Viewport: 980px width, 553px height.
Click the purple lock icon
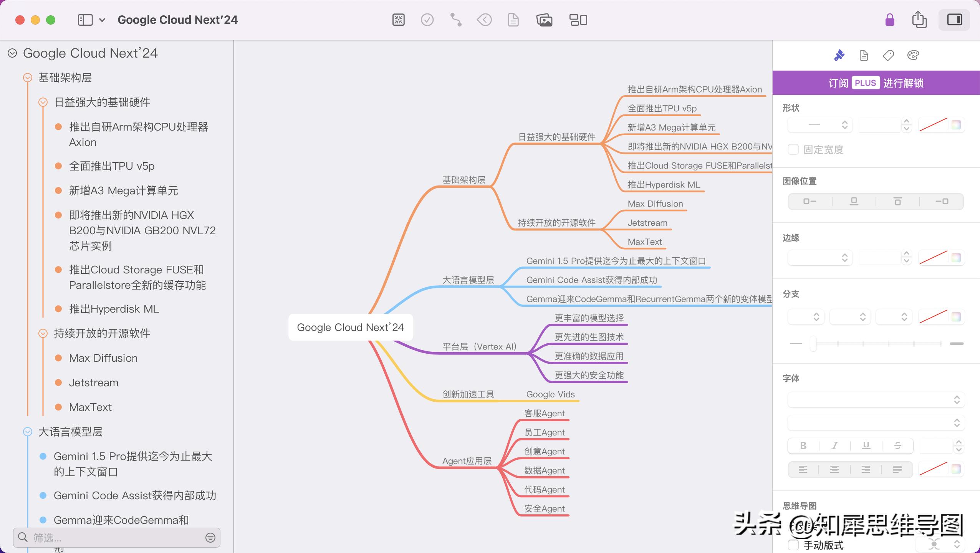pos(890,20)
